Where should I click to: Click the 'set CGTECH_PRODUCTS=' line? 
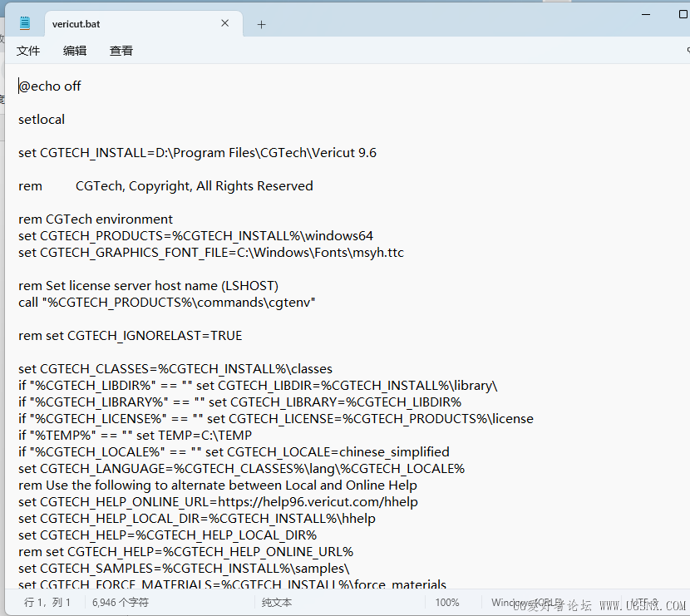tap(196, 236)
